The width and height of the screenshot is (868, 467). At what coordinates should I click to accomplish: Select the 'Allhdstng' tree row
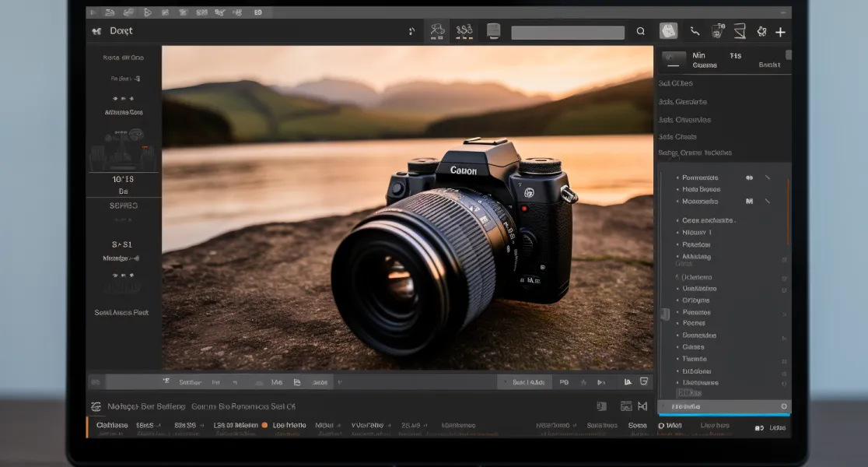(x=696, y=257)
